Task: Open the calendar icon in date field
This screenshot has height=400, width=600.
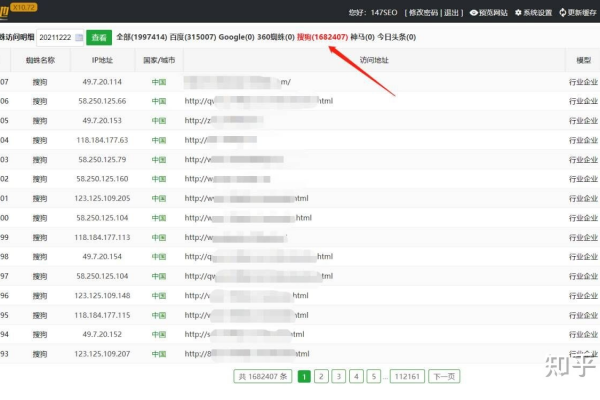Action: click(78, 37)
